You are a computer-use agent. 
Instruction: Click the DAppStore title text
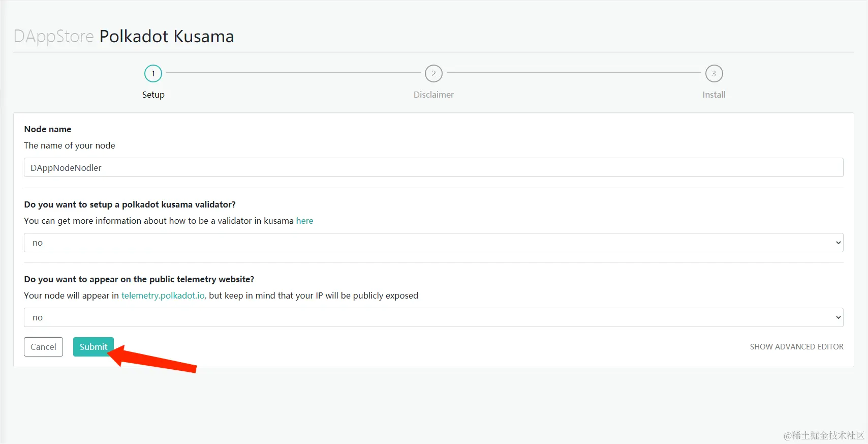(54, 37)
